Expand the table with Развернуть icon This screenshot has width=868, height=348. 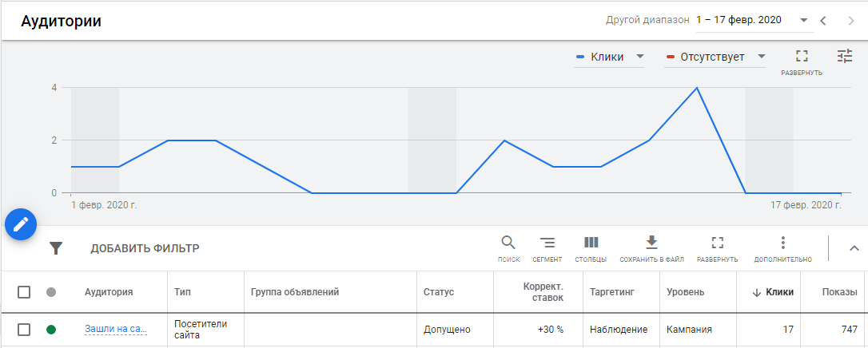(x=717, y=243)
